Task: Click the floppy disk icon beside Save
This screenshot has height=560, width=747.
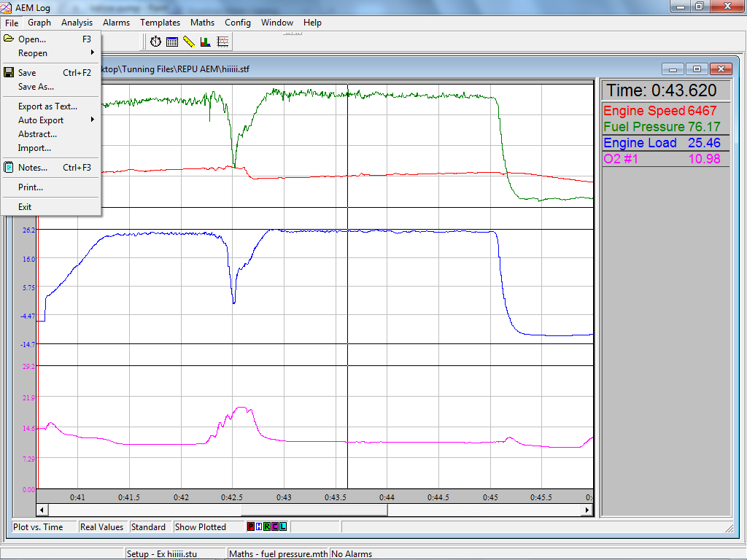Action: coord(9,72)
